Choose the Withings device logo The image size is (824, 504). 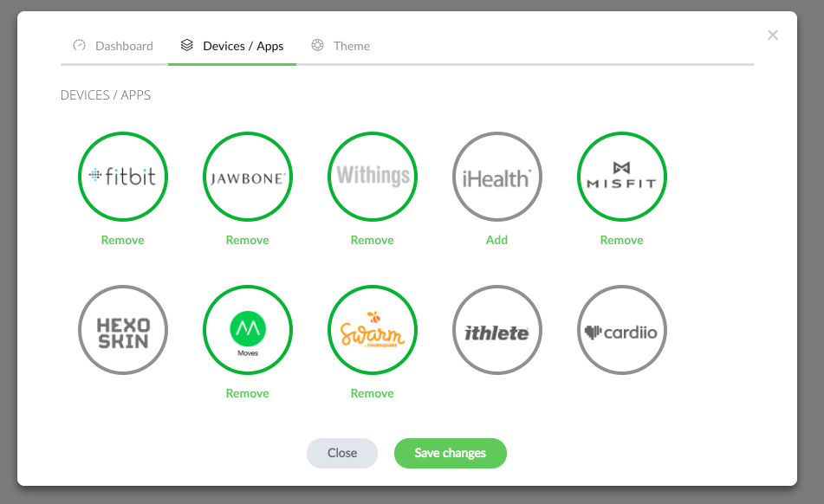point(373,177)
